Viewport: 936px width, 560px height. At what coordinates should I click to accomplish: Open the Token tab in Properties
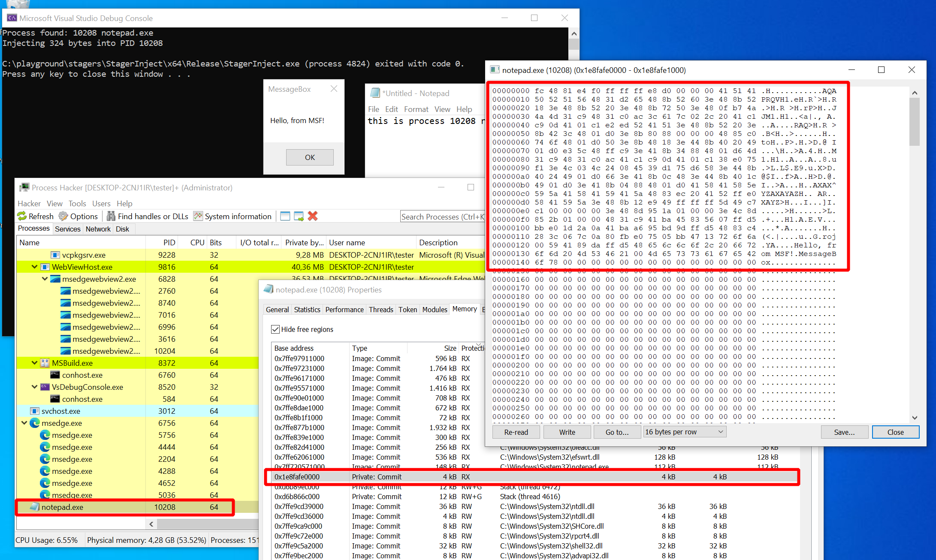coord(408,310)
